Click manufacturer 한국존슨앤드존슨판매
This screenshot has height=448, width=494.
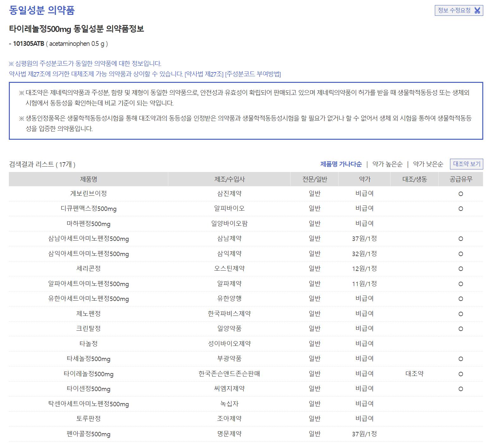[x=229, y=374]
